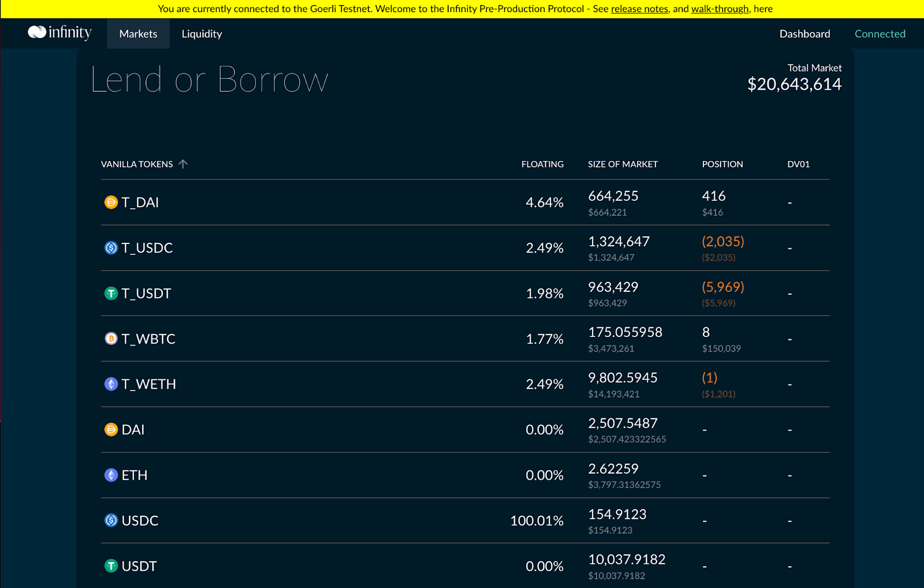
Task: Sort by the Position column header
Action: [x=722, y=164]
